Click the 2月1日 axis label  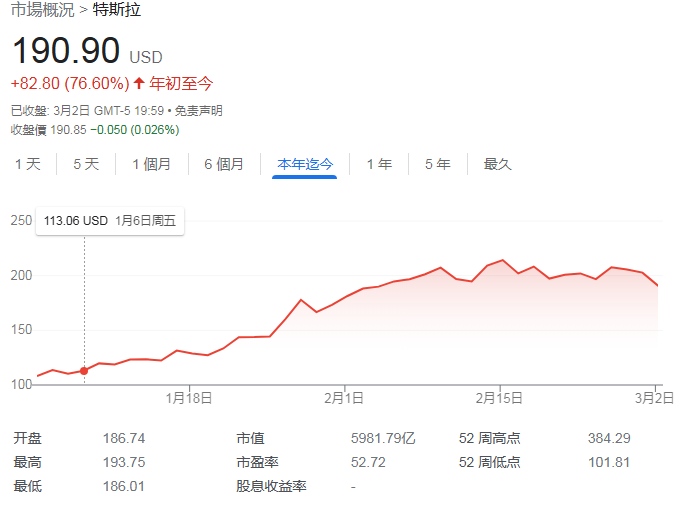tap(344, 398)
